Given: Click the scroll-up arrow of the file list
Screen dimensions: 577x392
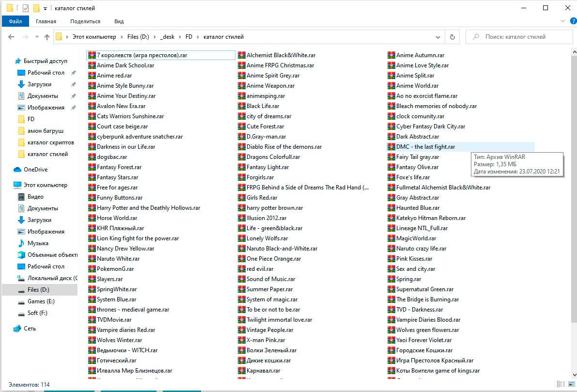Looking at the screenshot, I should point(574,52).
